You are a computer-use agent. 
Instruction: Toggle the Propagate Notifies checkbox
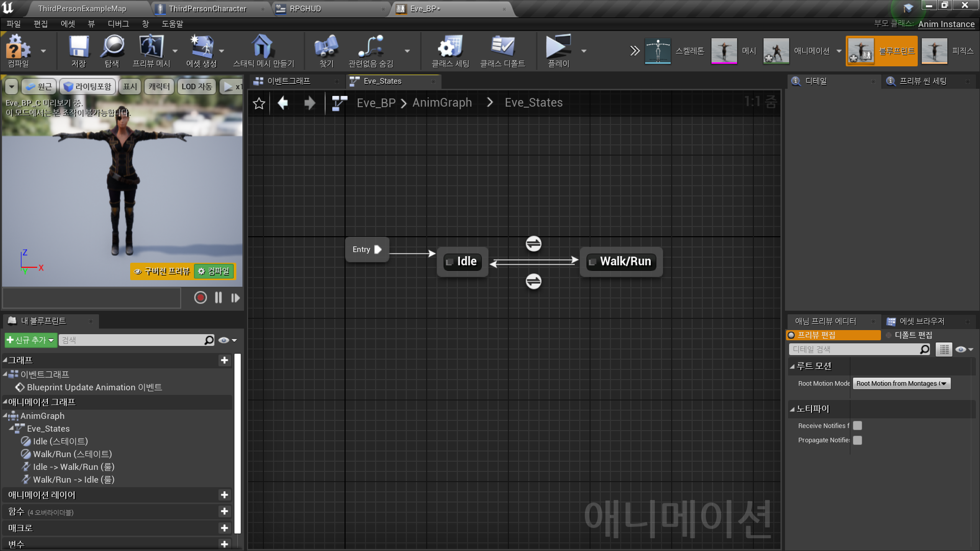tap(857, 440)
